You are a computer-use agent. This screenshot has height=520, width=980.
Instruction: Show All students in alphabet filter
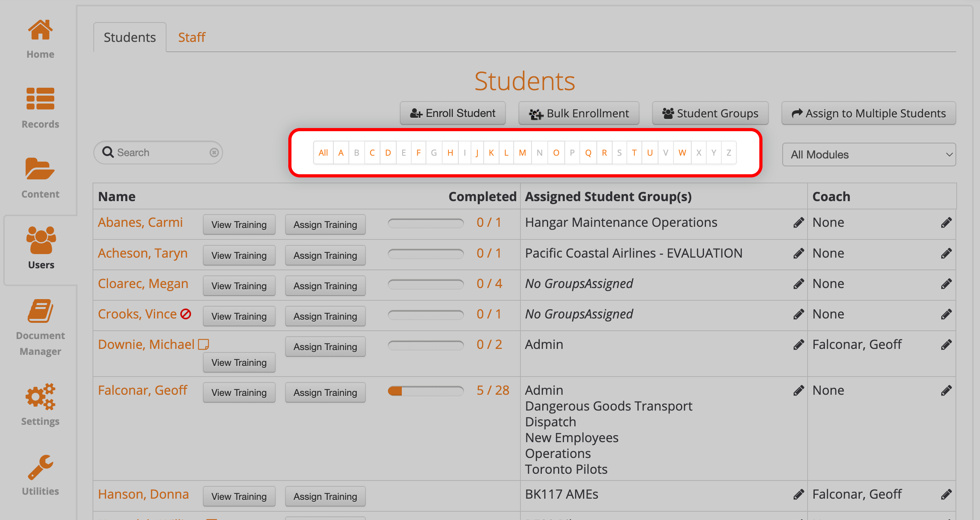point(323,153)
